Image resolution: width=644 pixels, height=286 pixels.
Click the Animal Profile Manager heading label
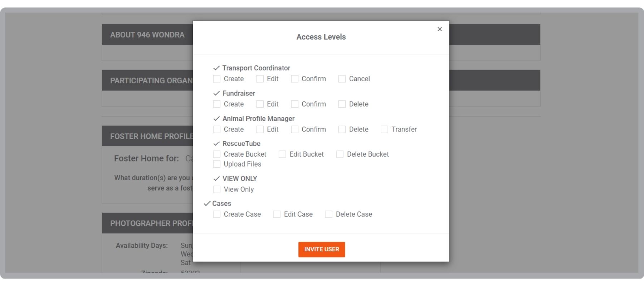[258, 118]
